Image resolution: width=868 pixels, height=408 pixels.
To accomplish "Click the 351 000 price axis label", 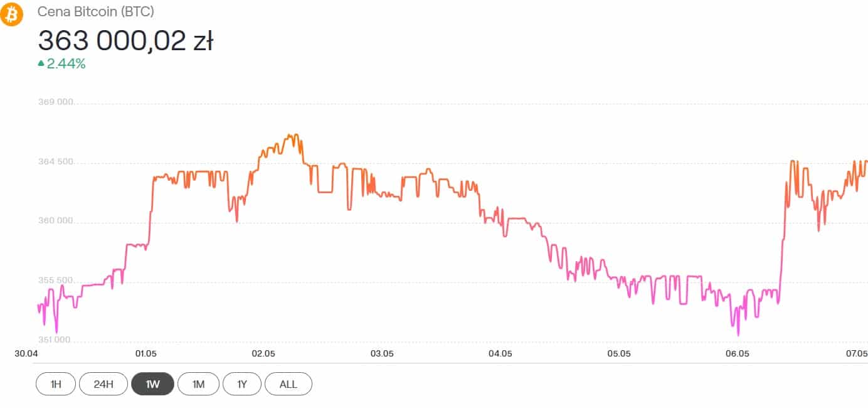I will pos(56,340).
